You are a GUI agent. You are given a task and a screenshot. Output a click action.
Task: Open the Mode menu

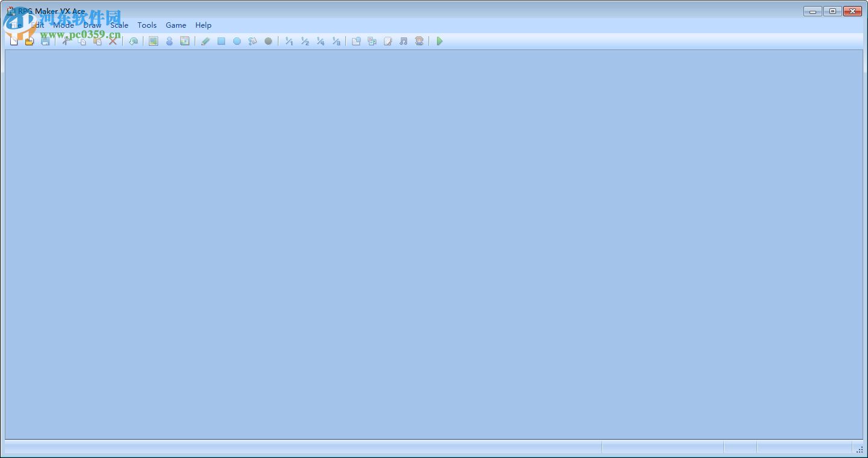tap(63, 25)
